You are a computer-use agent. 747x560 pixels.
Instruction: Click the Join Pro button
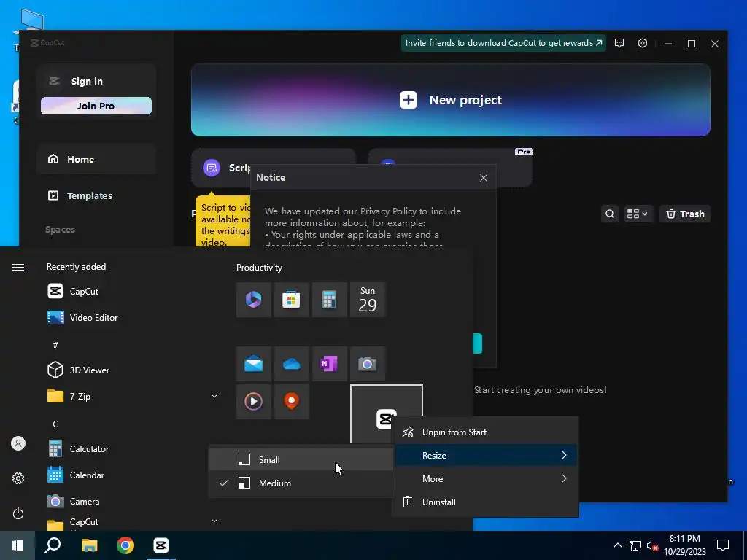pos(96,106)
